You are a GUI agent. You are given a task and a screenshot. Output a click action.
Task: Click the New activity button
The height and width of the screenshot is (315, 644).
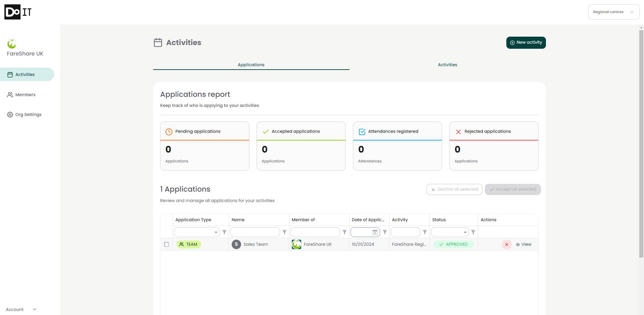(x=526, y=43)
